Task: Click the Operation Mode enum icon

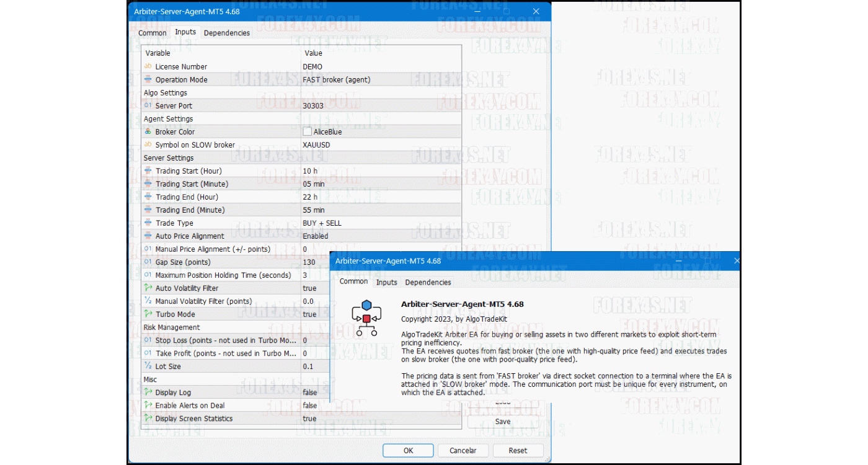Action: tap(148, 79)
